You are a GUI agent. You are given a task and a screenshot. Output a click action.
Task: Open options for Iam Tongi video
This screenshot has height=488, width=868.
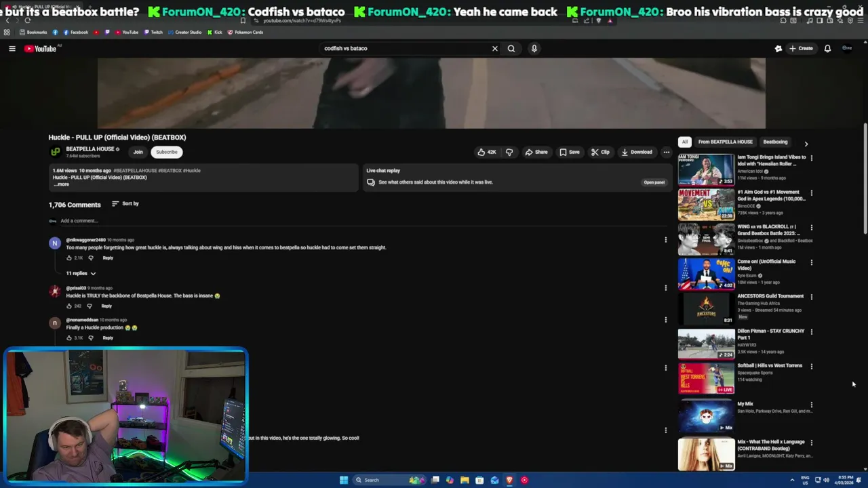[811, 158]
